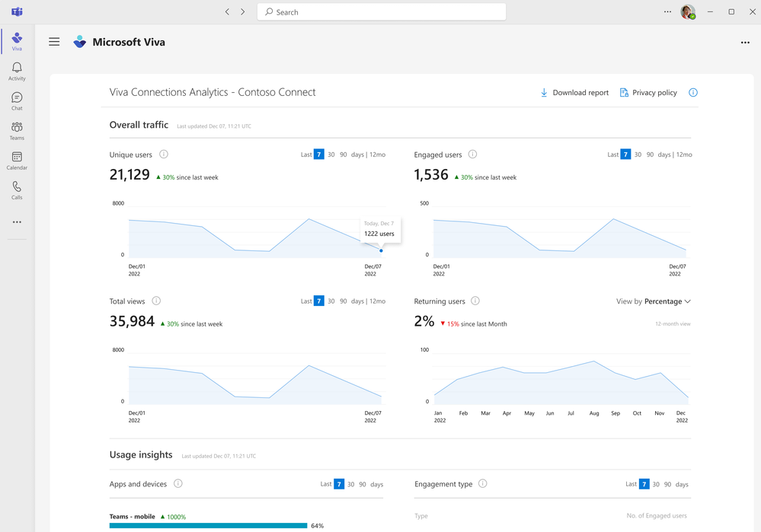Select 90 days for Engaged users
Screen dimensions: 761x532
(x=650, y=155)
